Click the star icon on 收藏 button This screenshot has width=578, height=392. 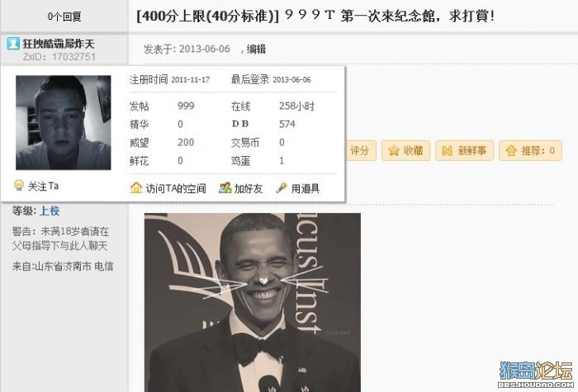pos(394,150)
